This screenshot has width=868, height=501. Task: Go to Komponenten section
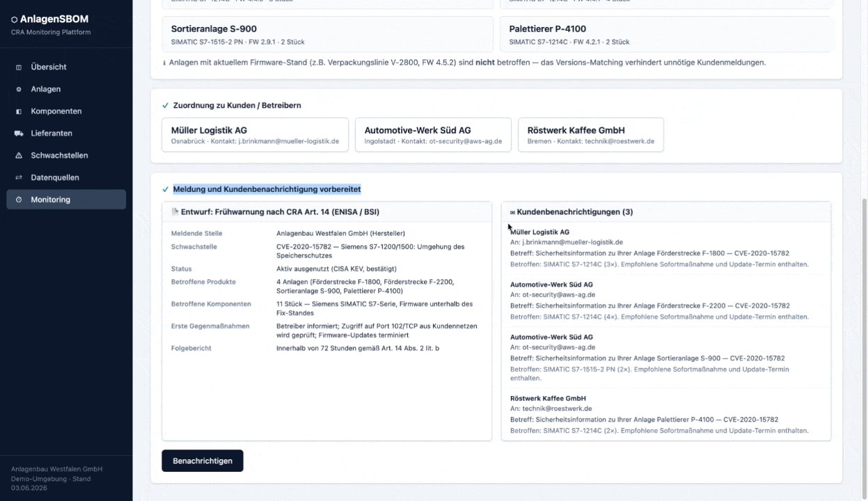66,111
